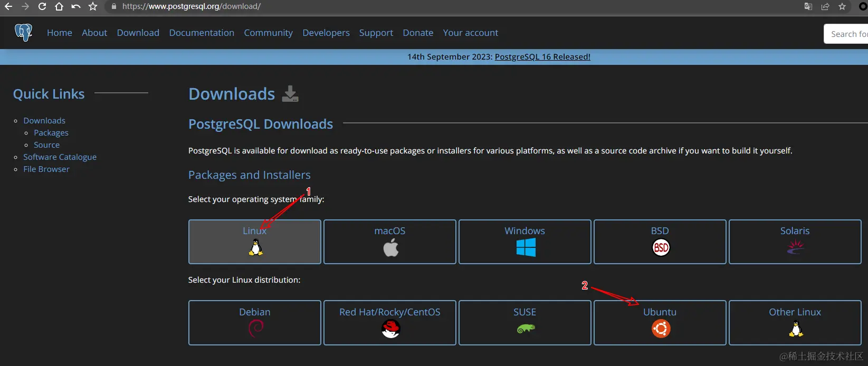Viewport: 868px width, 366px height.
Task: Click the PostgreSQL 16 Released! link
Action: pos(542,57)
